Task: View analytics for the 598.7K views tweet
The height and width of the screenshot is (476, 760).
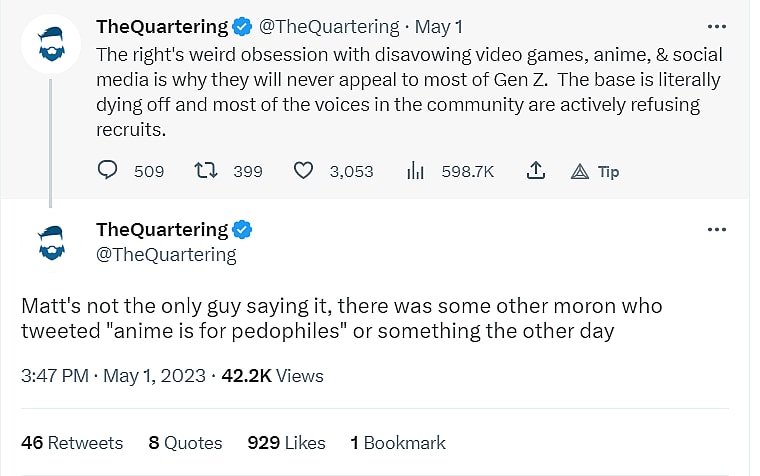Action: (x=416, y=171)
